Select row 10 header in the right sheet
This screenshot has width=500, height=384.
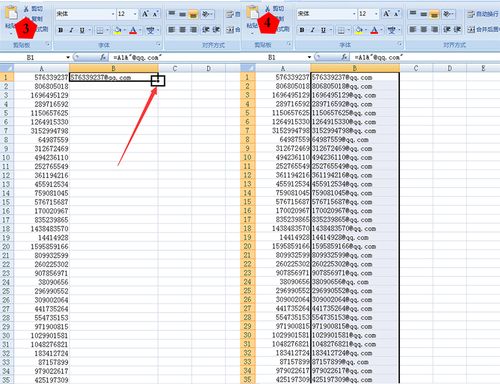pyautogui.click(x=248, y=157)
